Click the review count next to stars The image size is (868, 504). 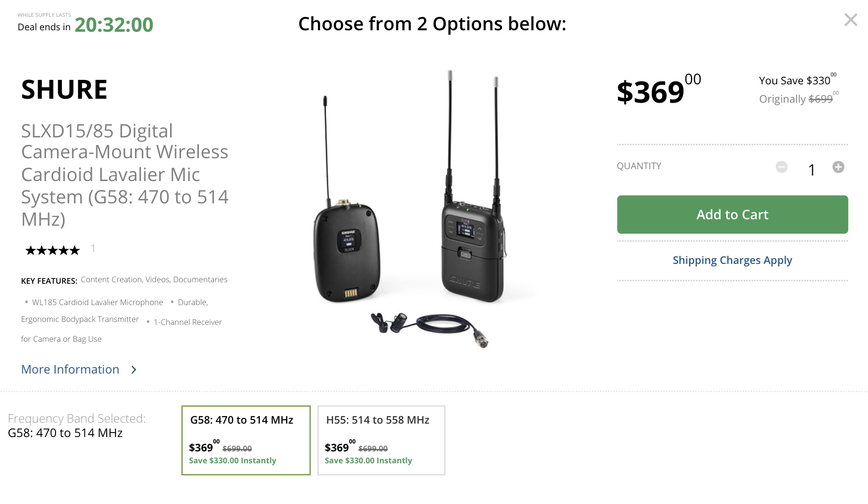[93, 249]
